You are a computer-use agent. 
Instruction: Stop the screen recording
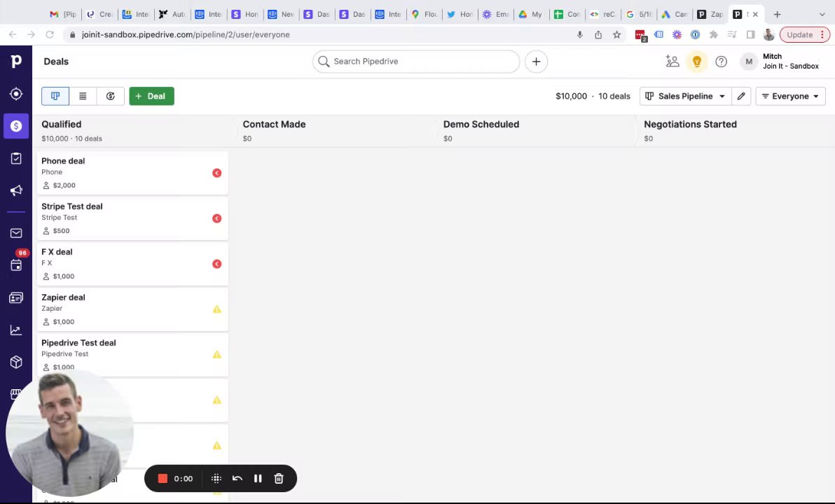[x=163, y=479]
